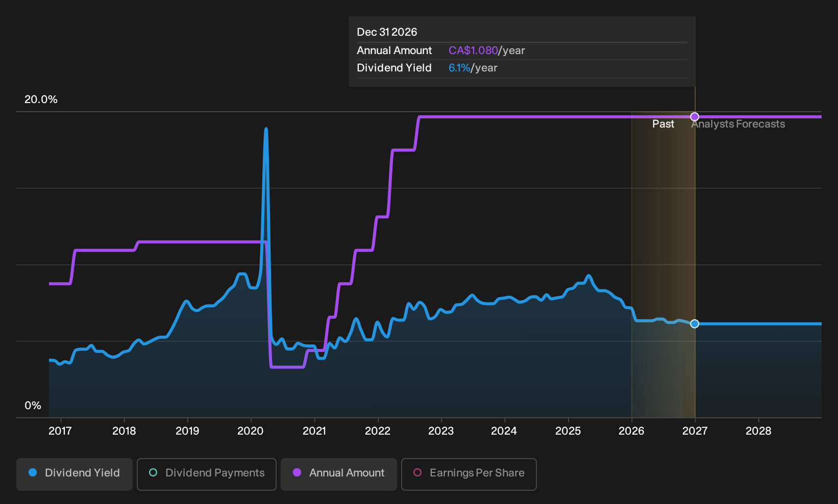838x504 pixels.
Task: Click the 6.1%/year value in tooltip
Action: pos(473,68)
